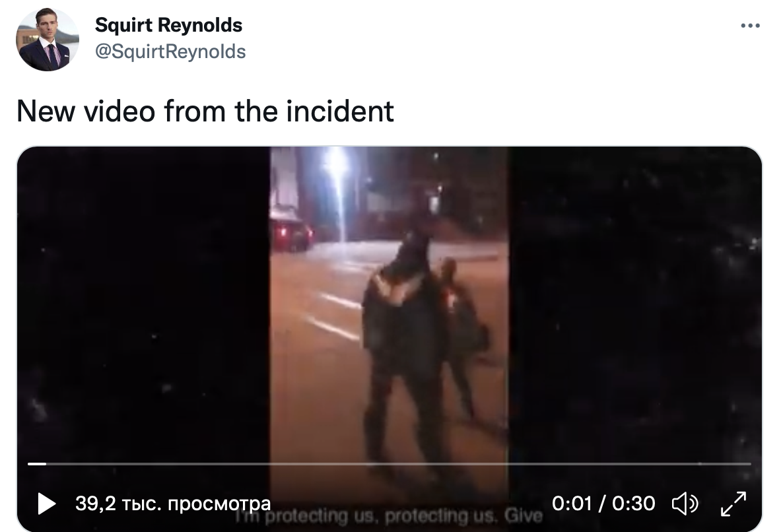Open Squirt Reynolds' profile avatar
783x532 pixels.
tap(48, 40)
